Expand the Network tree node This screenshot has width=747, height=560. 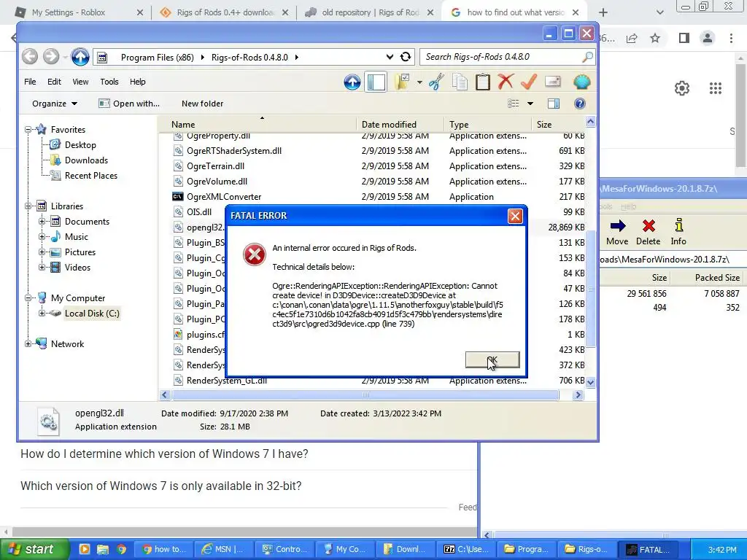tap(28, 344)
